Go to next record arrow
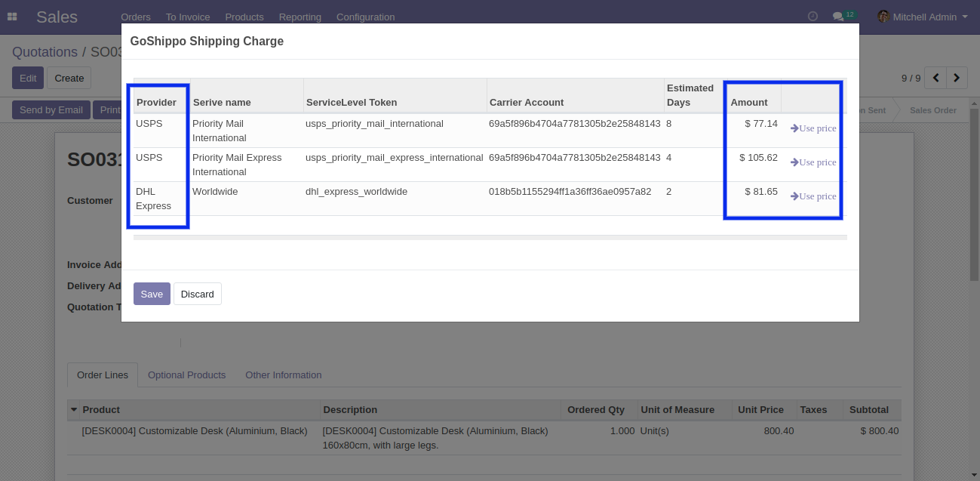This screenshot has width=980, height=481. tap(957, 78)
